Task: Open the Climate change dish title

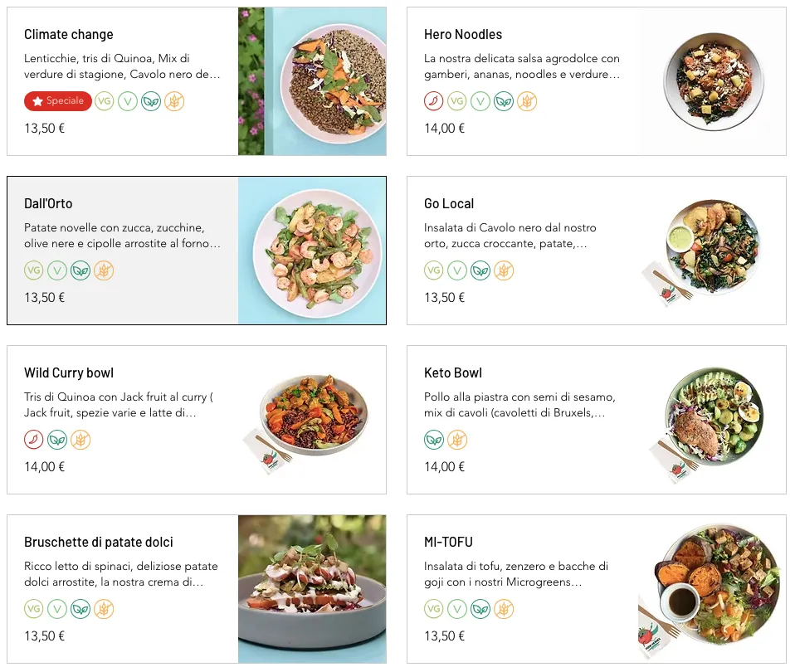Action: click(x=69, y=35)
